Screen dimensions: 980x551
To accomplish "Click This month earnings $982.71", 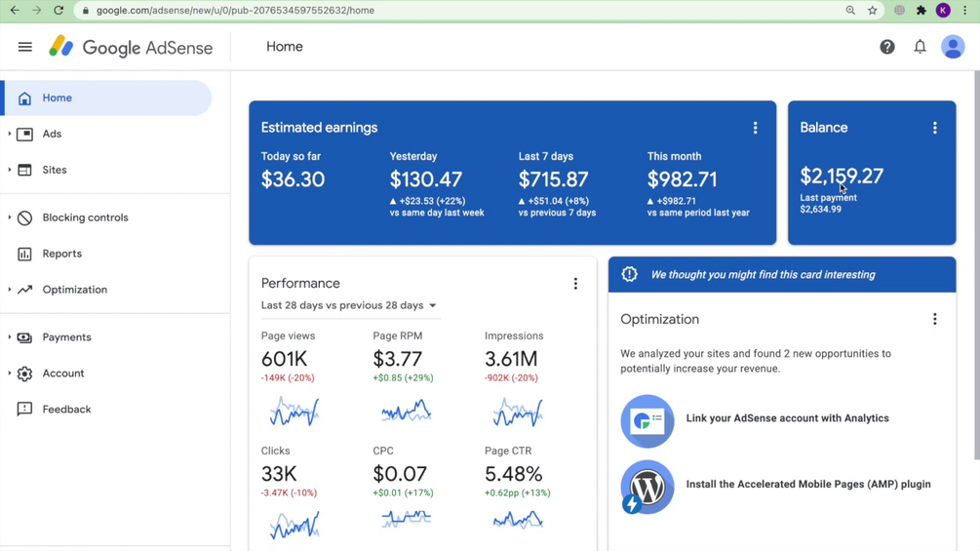I will pos(682,179).
